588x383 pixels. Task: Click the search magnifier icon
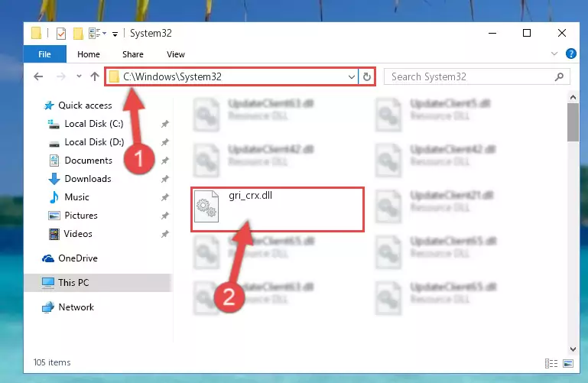point(559,76)
